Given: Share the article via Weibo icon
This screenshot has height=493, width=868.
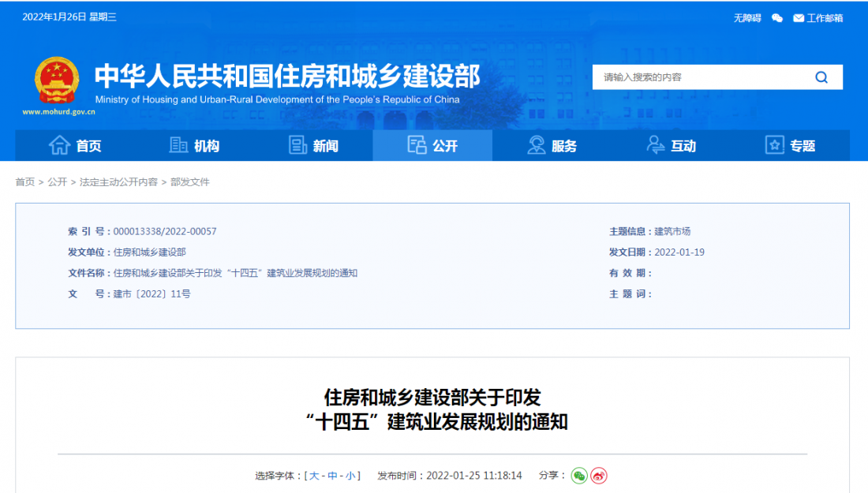Looking at the screenshot, I should [x=598, y=476].
